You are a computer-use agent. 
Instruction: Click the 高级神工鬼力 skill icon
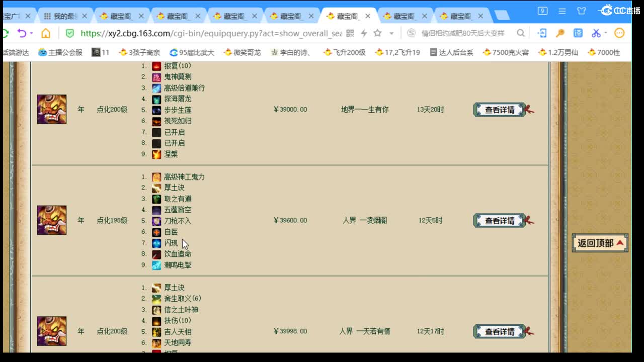tap(156, 177)
